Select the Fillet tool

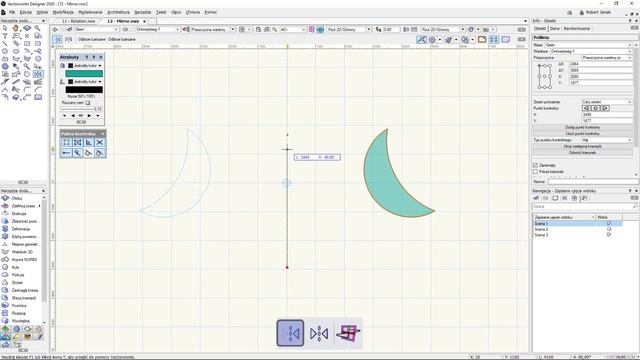(27, 89)
